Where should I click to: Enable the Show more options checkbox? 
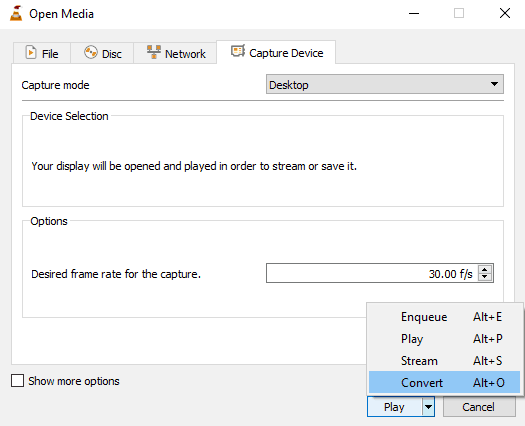(17, 381)
